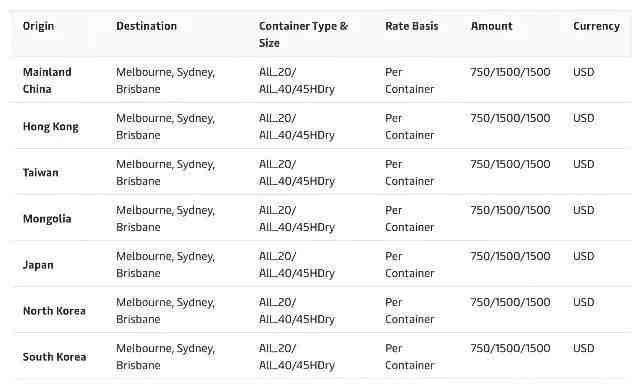The width and height of the screenshot is (640, 386).
Task: Click the Origin column header
Action: [x=38, y=26]
